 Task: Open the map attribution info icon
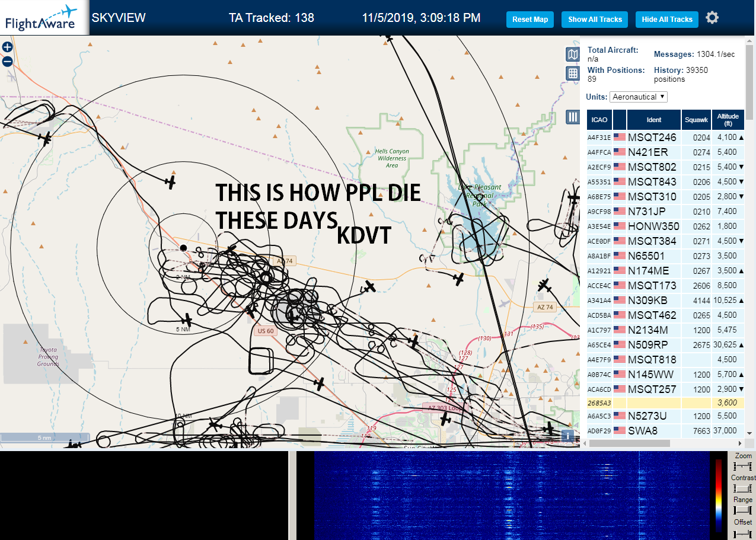pyautogui.click(x=567, y=436)
